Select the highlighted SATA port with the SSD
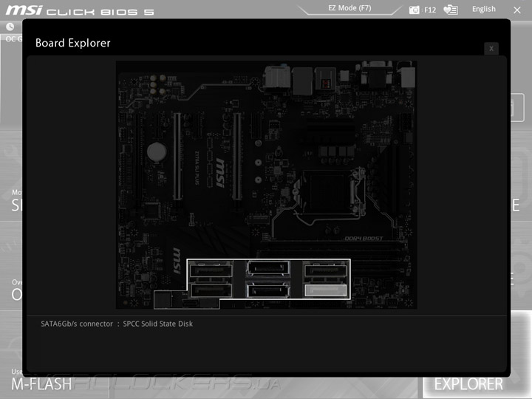The width and height of the screenshot is (532, 399). pyautogui.click(x=325, y=290)
